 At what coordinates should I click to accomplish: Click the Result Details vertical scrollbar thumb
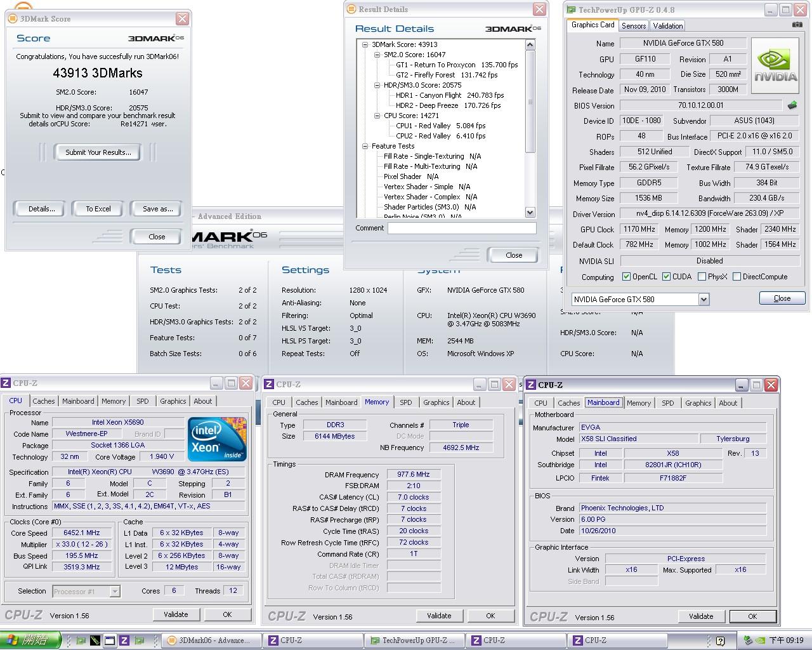pyautogui.click(x=530, y=102)
